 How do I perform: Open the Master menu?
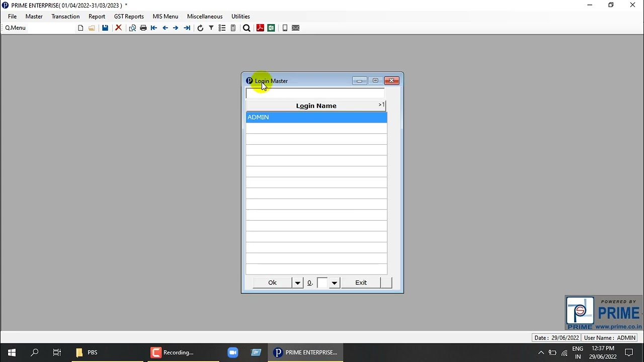point(34,17)
